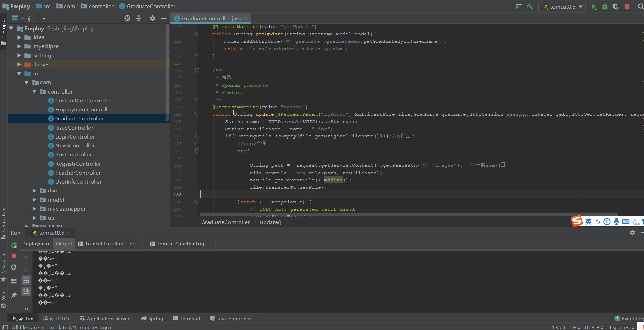
Task: Open the Tomcat Catalina Log tab
Action: coord(180,244)
